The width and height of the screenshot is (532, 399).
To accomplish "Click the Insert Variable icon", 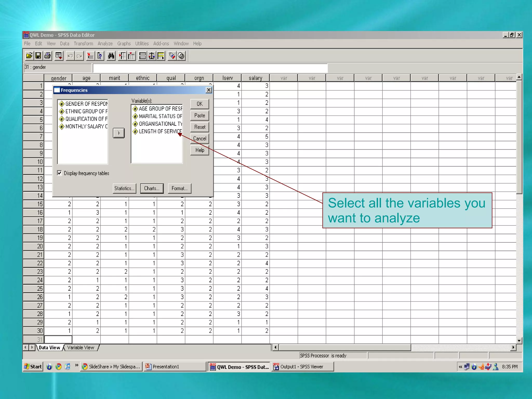I will coord(131,56).
